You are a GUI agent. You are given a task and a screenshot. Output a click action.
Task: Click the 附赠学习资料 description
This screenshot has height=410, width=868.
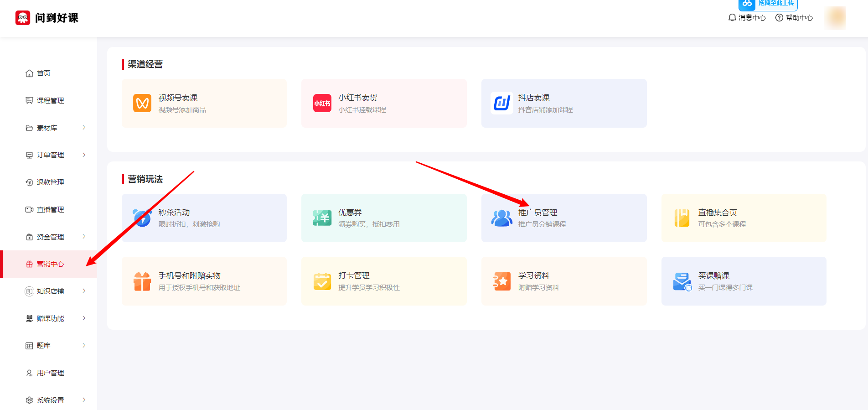[x=539, y=288]
